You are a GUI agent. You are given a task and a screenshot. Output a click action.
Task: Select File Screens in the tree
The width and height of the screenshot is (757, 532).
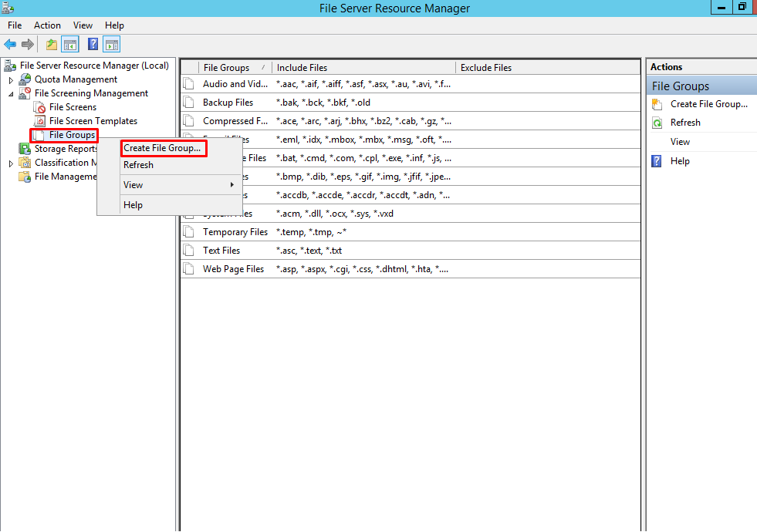coord(73,107)
